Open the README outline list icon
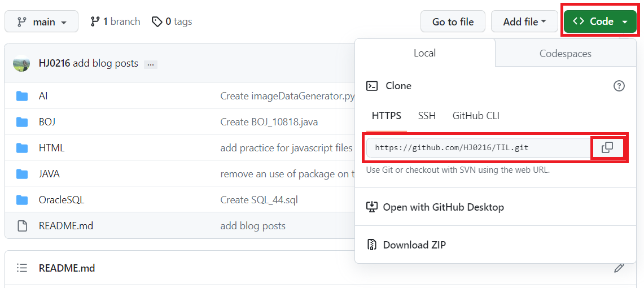Image resolution: width=644 pixels, height=288 pixels. tap(22, 268)
